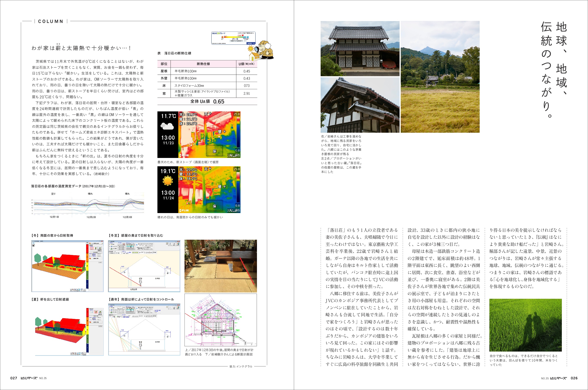The height and width of the screenshot is (390, 588).
Task: Click the temperature color scale in 11/24 thermal image
Action: click(x=238, y=187)
